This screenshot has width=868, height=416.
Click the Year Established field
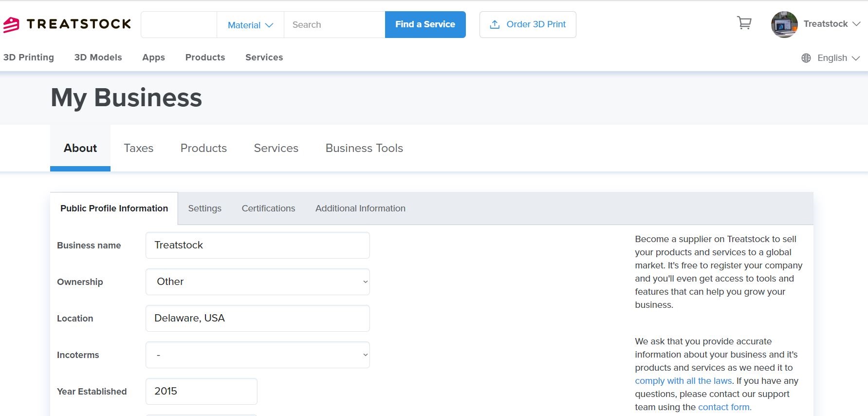(201, 391)
